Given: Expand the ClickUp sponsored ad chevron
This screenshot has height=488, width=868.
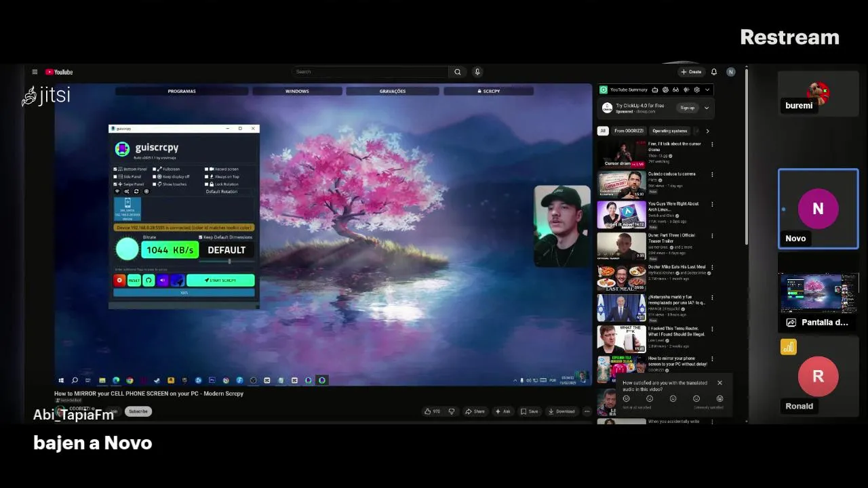Looking at the screenshot, I should 707,108.
